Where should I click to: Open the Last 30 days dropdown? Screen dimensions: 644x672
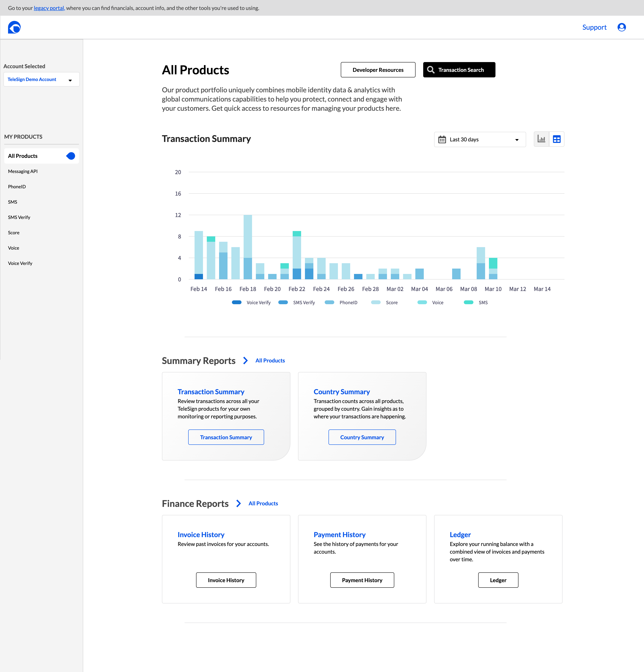point(480,139)
